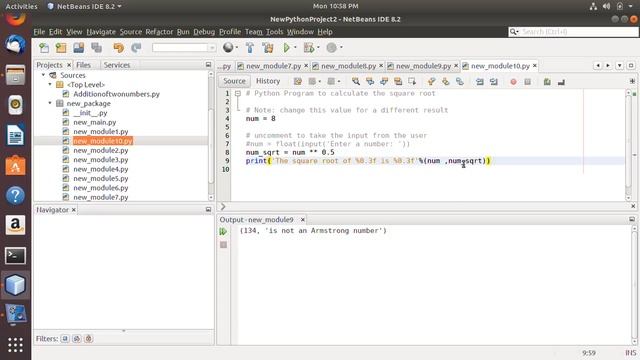Click the Stop Macro Recording icon
The width and height of the screenshot is (640, 360).
(527, 82)
